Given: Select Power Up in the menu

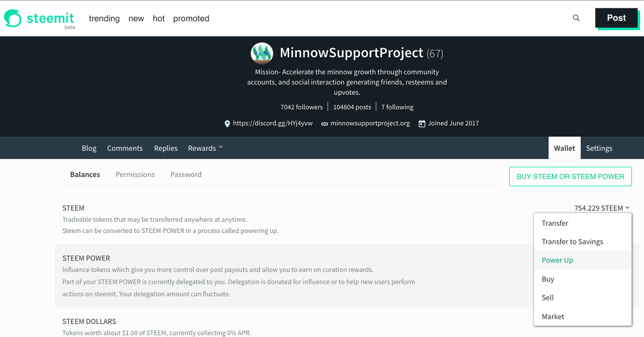Looking at the screenshot, I should click(583, 260).
